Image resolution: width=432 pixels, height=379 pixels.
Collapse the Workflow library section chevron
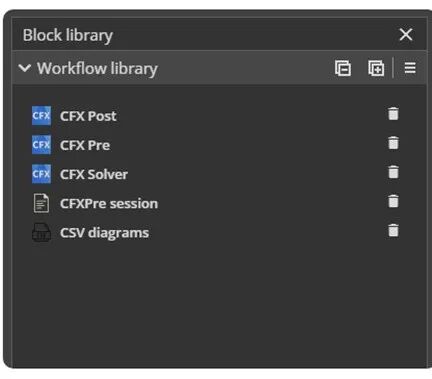tap(25, 68)
